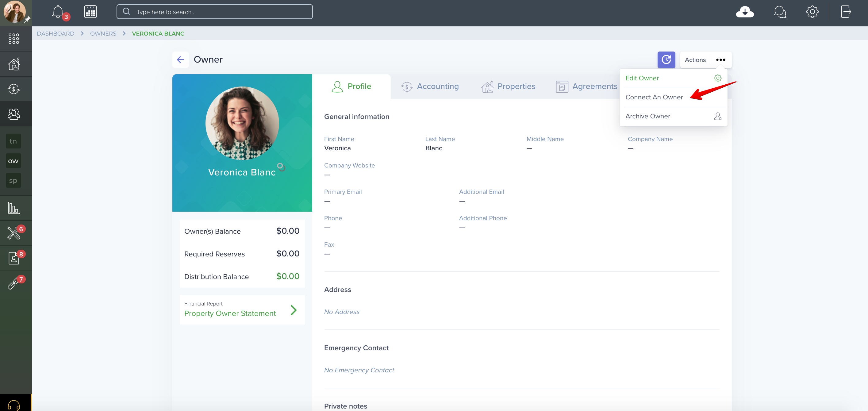Click the 'Additional Phone' label

coord(482,218)
